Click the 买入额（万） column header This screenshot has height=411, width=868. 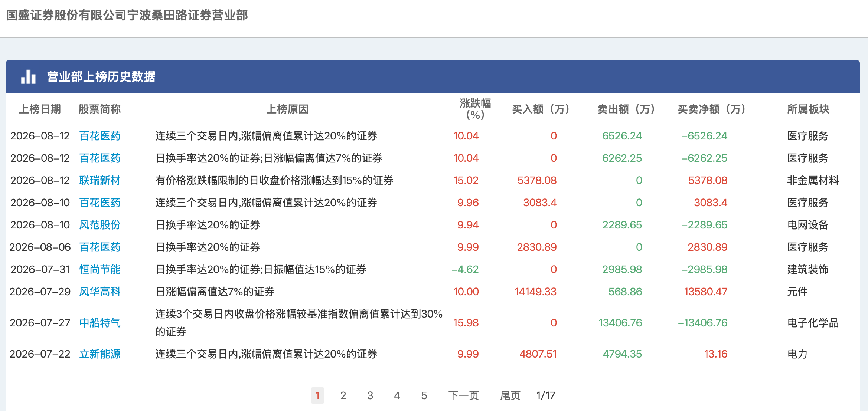pos(541,109)
